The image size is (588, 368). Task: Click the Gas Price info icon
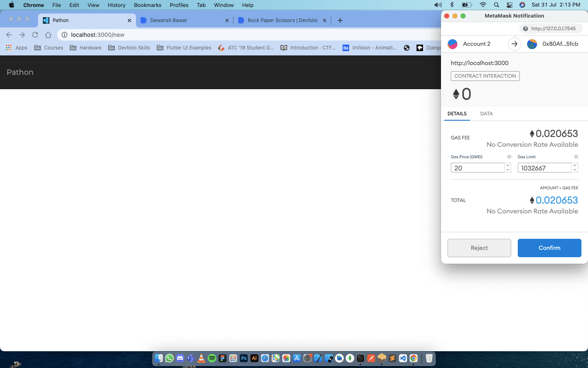(509, 157)
